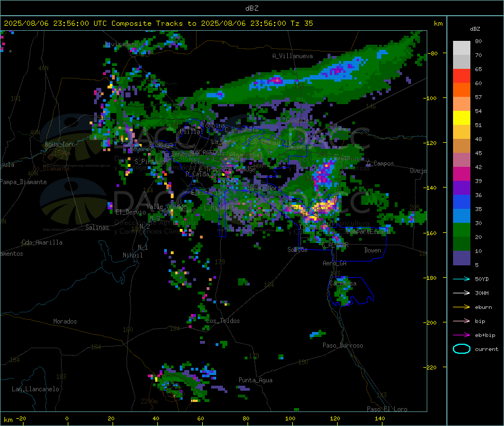The image size is (504, 426).
Task: Click the '80' value on dBZ scale
Action: [478, 41]
